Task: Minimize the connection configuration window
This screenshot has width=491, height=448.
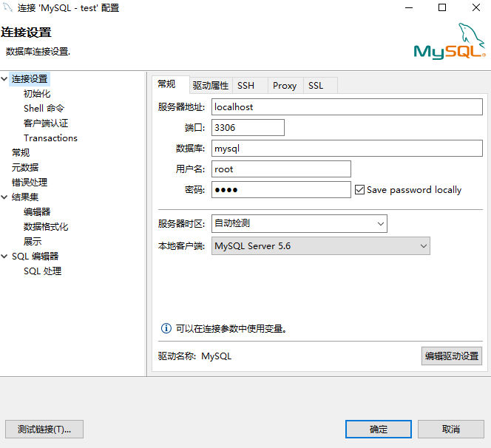Action: [x=409, y=7]
